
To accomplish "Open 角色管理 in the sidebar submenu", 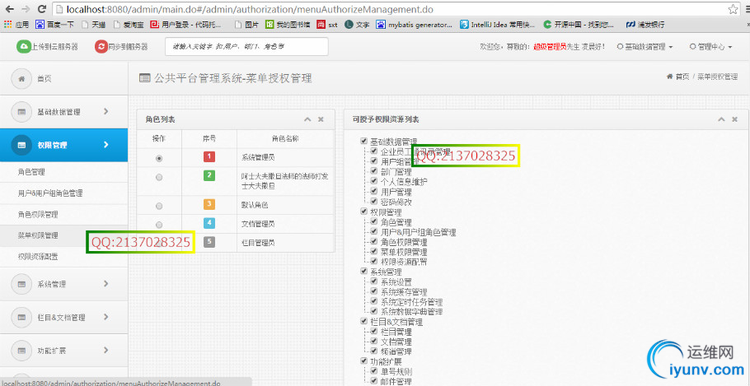I will point(32,172).
